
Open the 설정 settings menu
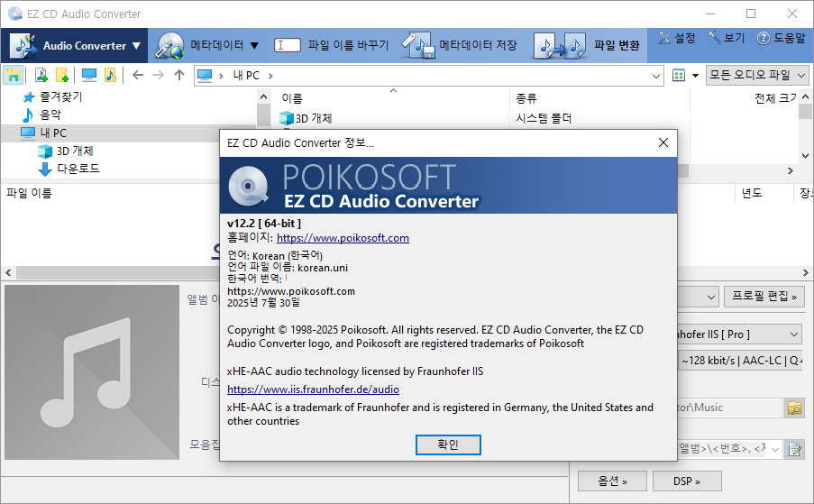(x=677, y=38)
